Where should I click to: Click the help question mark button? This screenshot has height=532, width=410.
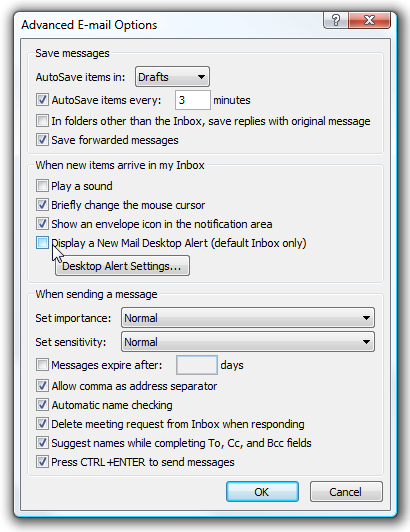point(336,20)
